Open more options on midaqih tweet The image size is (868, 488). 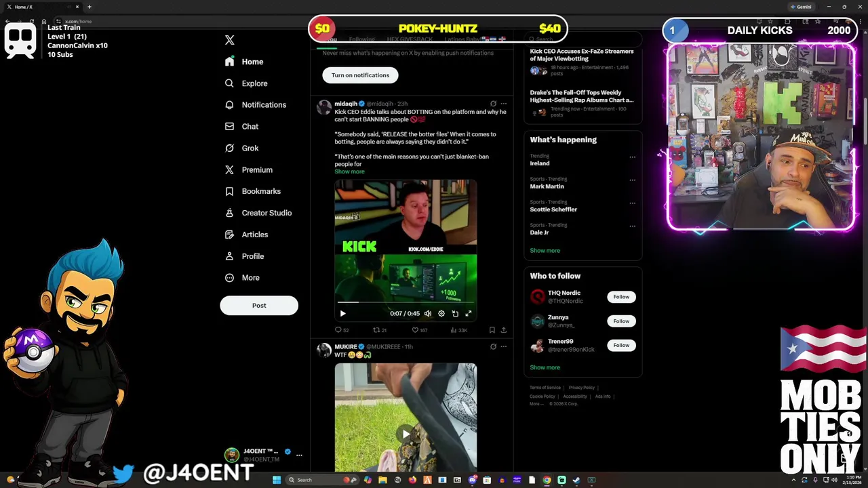(504, 104)
